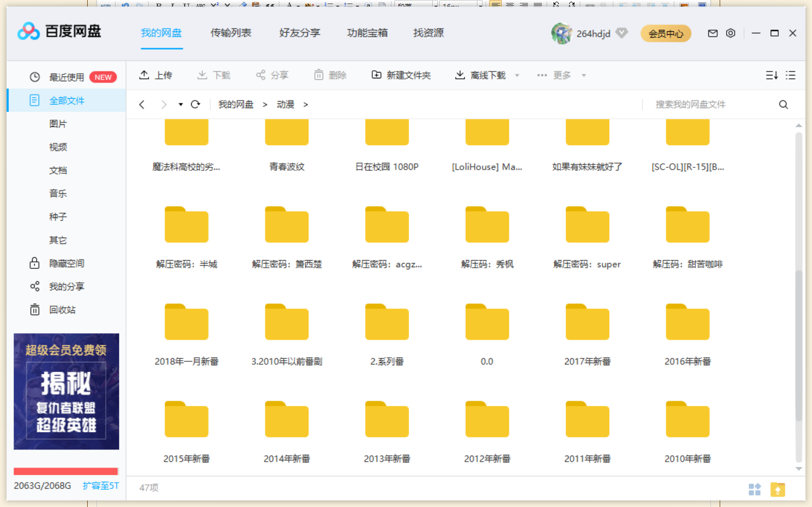Open the settings gear icon in title bar
The width and height of the screenshot is (812, 507).
[731, 33]
